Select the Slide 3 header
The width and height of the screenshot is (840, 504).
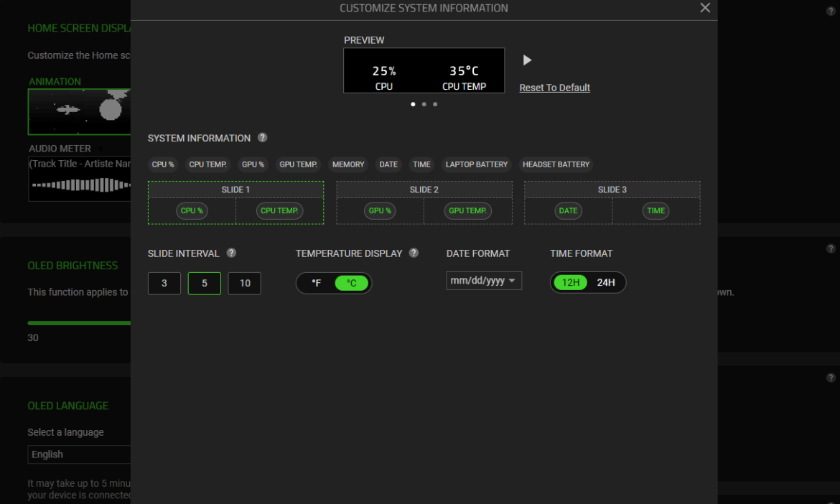pos(612,190)
